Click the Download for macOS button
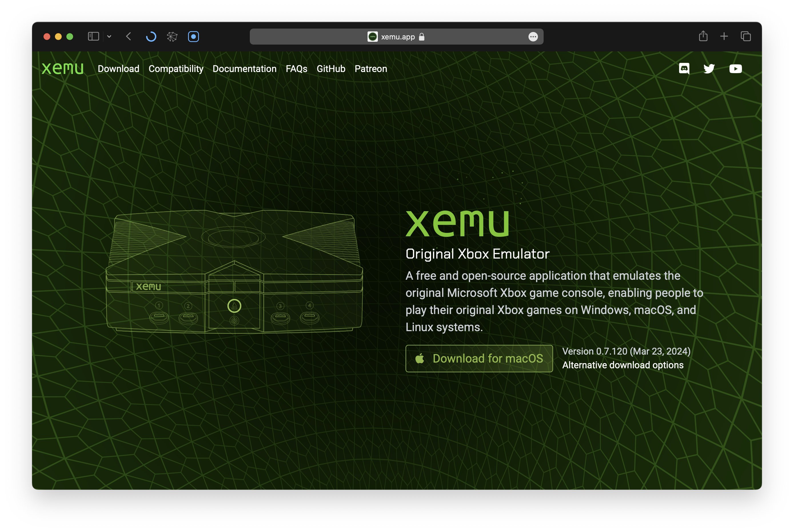Viewport: 794px width, 532px height. [478, 358]
